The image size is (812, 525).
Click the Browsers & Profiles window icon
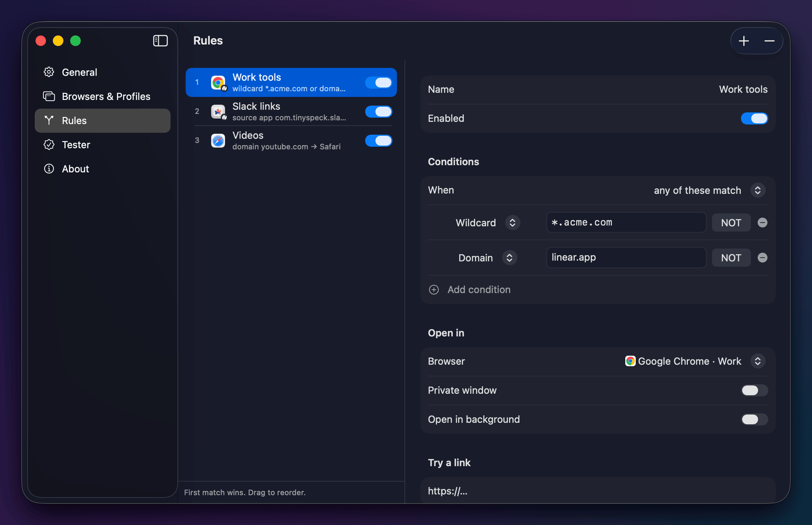tap(49, 96)
